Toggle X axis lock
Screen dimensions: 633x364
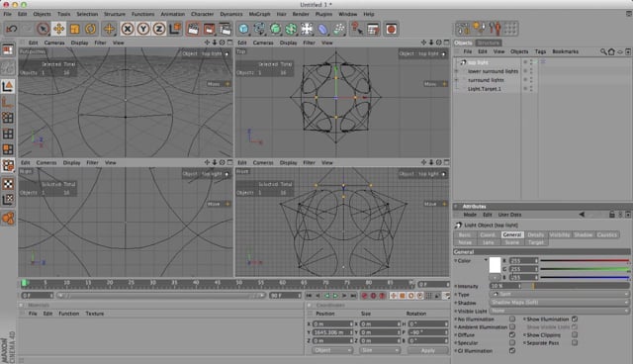click(128, 29)
